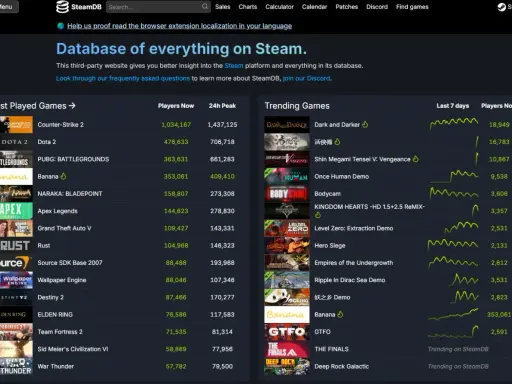Viewport: 512px width, 384px height.
Task: Open the Trending Games heading
Action: click(297, 106)
